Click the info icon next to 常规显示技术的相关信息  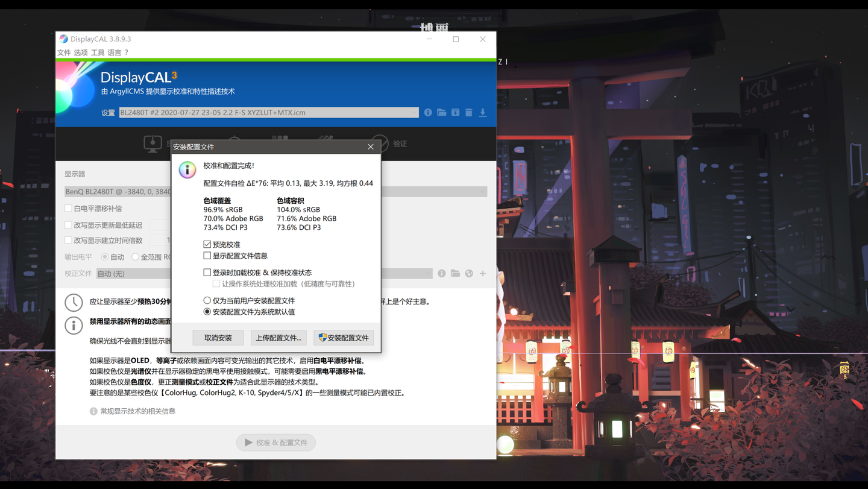point(93,411)
